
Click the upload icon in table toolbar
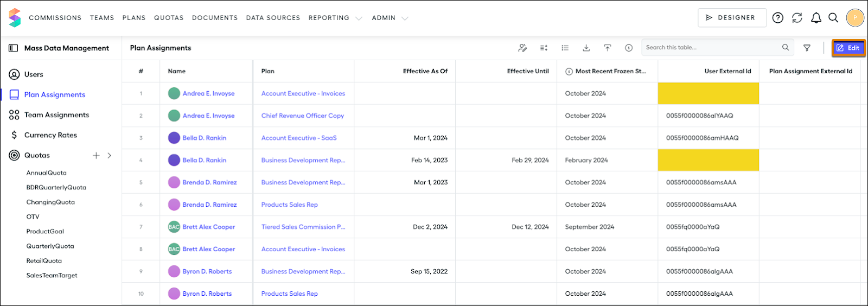tap(608, 48)
